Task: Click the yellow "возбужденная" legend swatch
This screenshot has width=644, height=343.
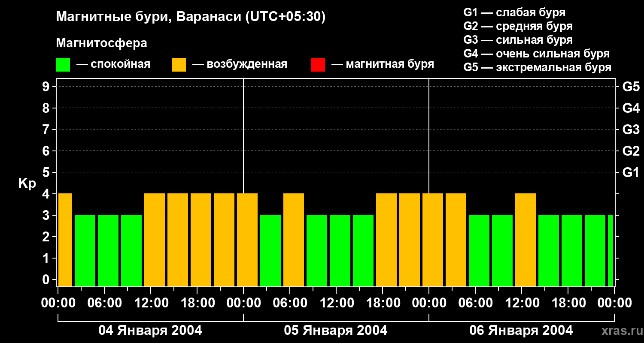Action: tap(179, 65)
